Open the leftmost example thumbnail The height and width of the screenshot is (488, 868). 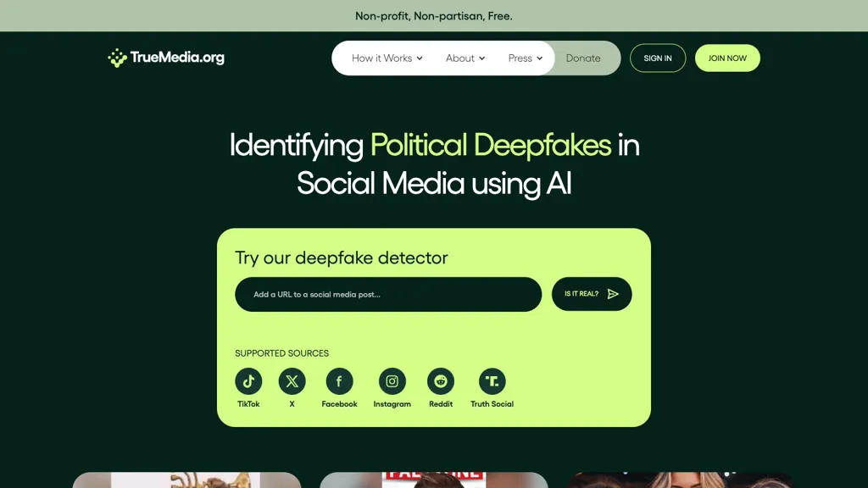click(x=186, y=480)
